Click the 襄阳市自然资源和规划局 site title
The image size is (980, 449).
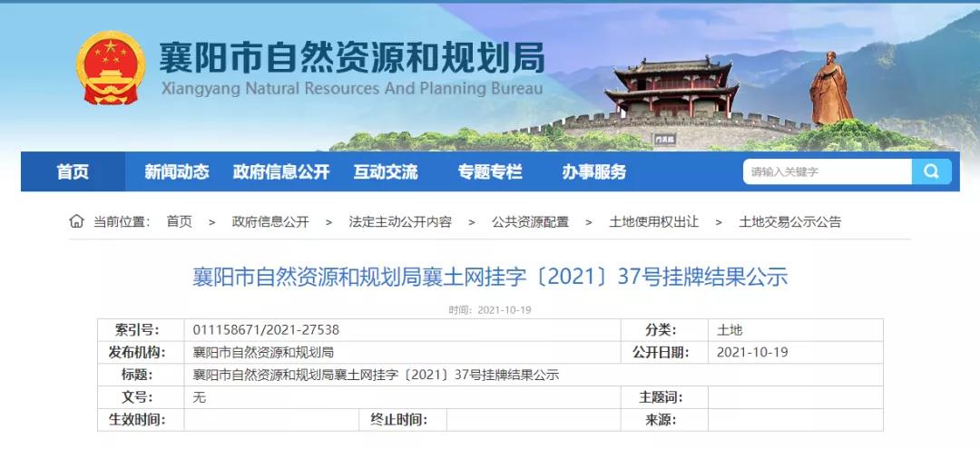(352, 57)
